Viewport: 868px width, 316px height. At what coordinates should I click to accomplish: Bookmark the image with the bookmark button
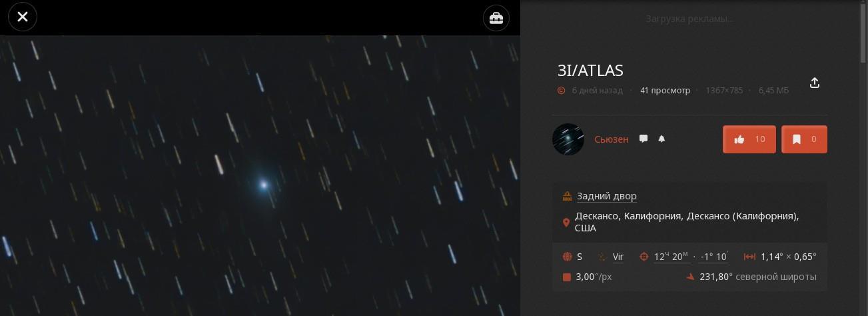[x=804, y=139]
